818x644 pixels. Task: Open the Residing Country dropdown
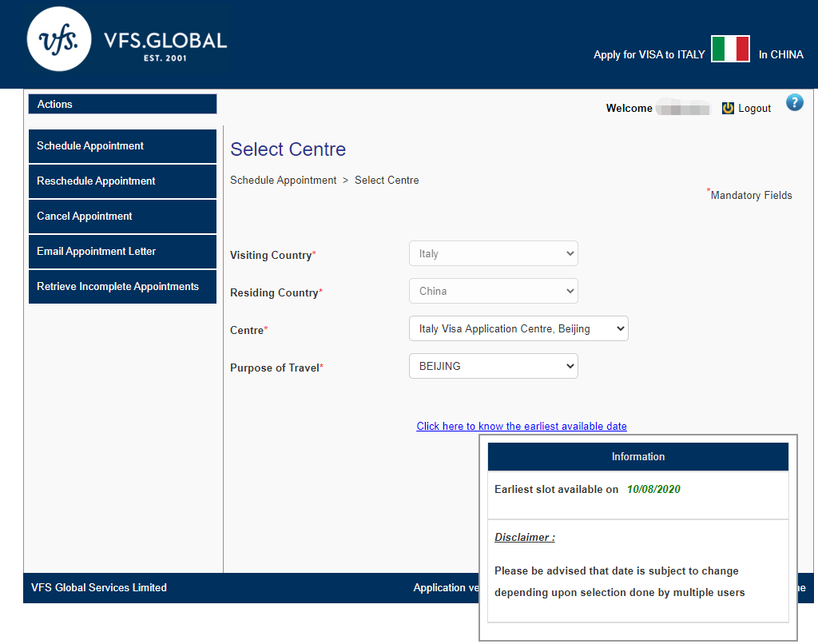click(494, 291)
